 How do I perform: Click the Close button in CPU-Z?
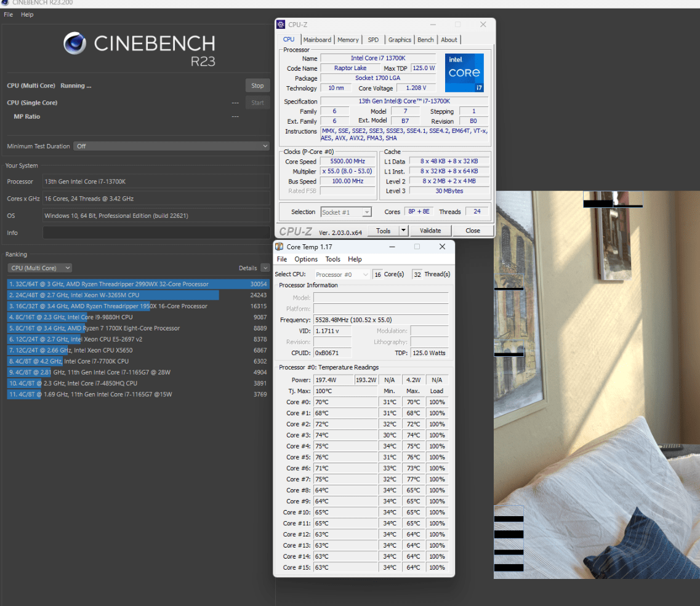473,231
